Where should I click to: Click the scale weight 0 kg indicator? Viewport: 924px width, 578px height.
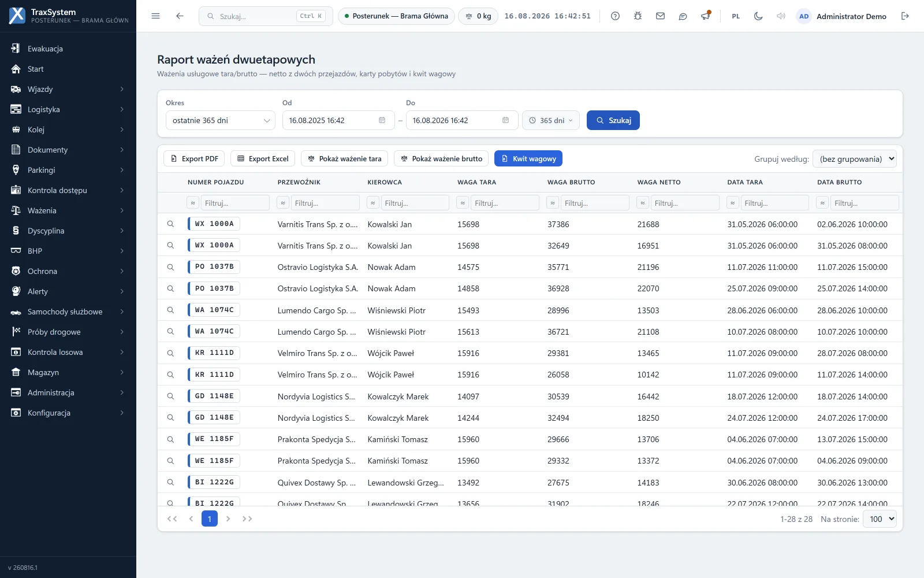[x=478, y=16]
